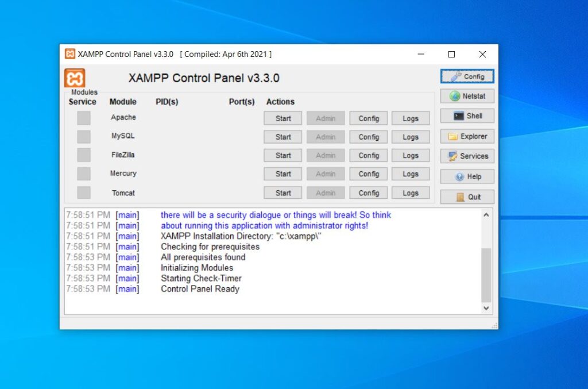The image size is (588, 389).
Task: Open Config for the Mercury module
Action: (368, 174)
